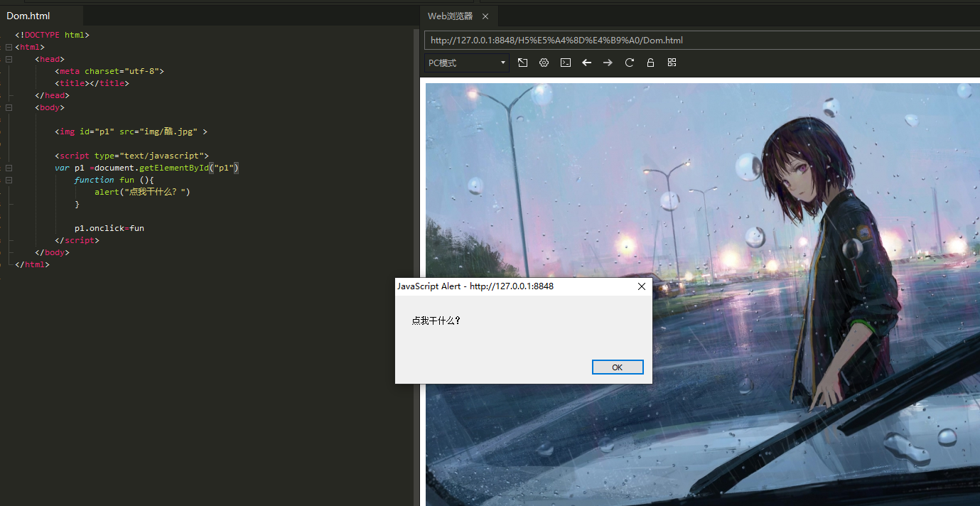Viewport: 980px width, 506px height.
Task: Open browser page in external window icon
Action: click(522, 63)
